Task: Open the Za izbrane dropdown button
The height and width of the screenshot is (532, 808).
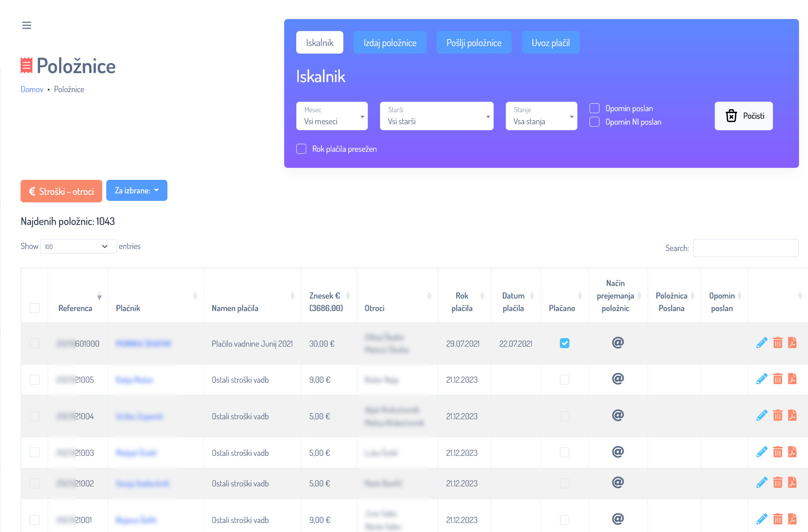Action: coord(136,190)
